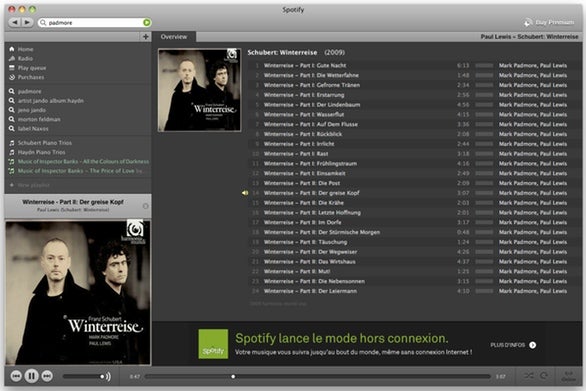Select track Part II: Der Leiermann
The height and width of the screenshot is (391, 586).
415,291
